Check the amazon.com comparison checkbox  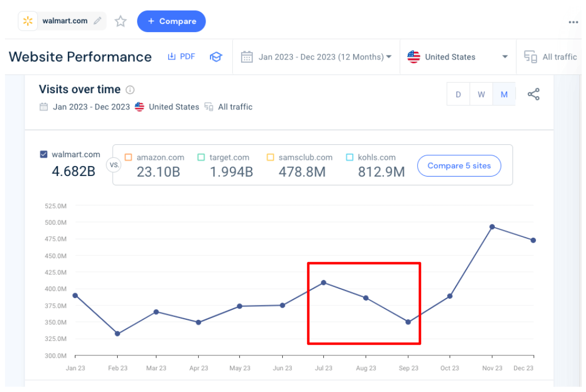128,157
